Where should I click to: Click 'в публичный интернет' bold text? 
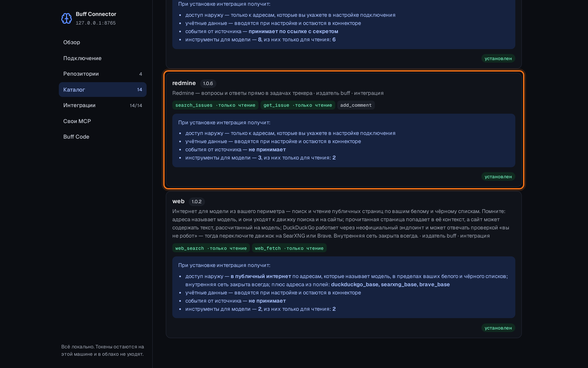click(x=261, y=276)
